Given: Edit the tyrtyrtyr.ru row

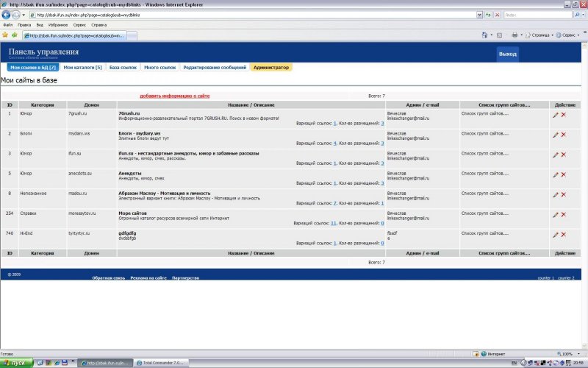Looking at the screenshot, I should [556, 234].
